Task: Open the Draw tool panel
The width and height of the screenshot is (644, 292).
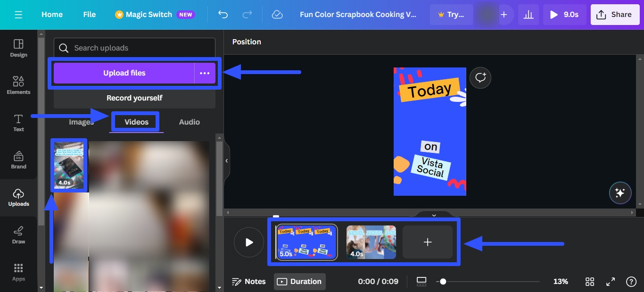Action: tap(18, 234)
